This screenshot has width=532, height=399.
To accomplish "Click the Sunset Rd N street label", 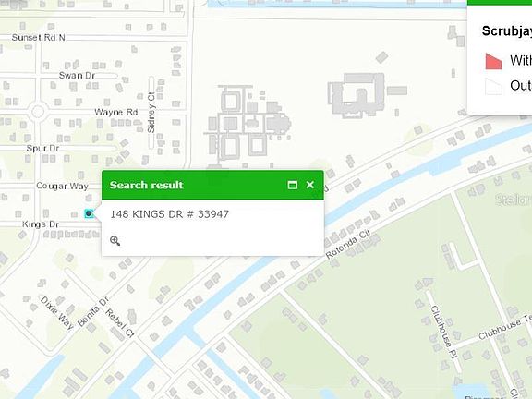I will 39,37.
